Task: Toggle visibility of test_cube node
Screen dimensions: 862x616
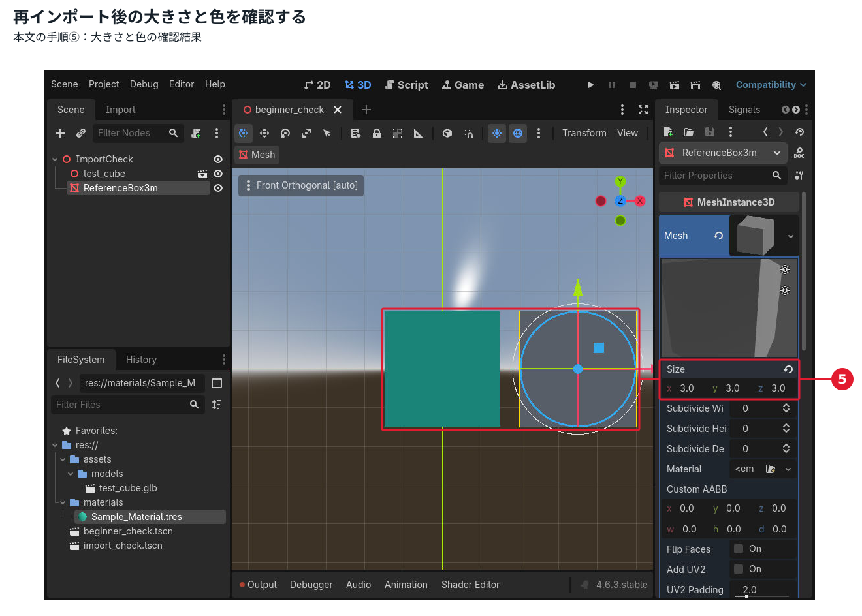Action: [218, 174]
